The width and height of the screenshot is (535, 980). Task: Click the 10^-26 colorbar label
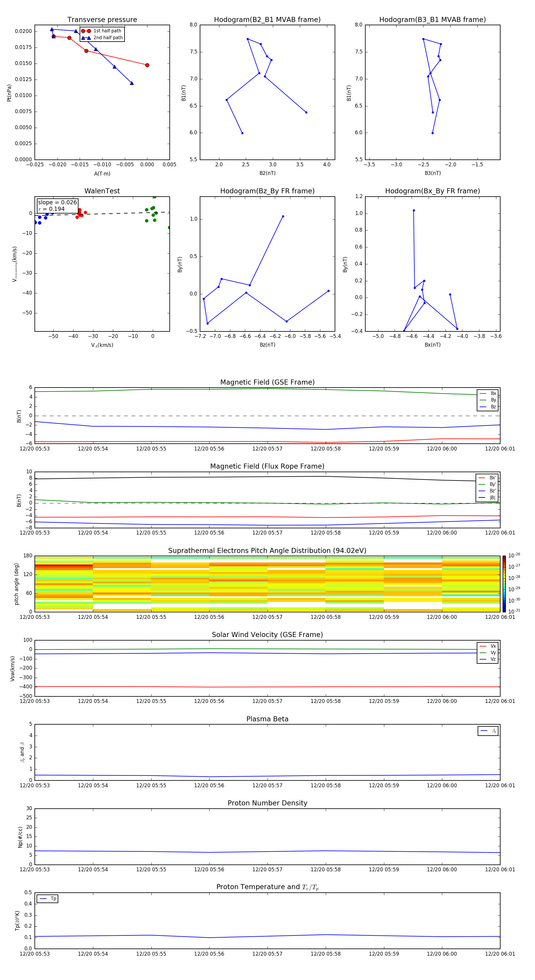point(514,555)
